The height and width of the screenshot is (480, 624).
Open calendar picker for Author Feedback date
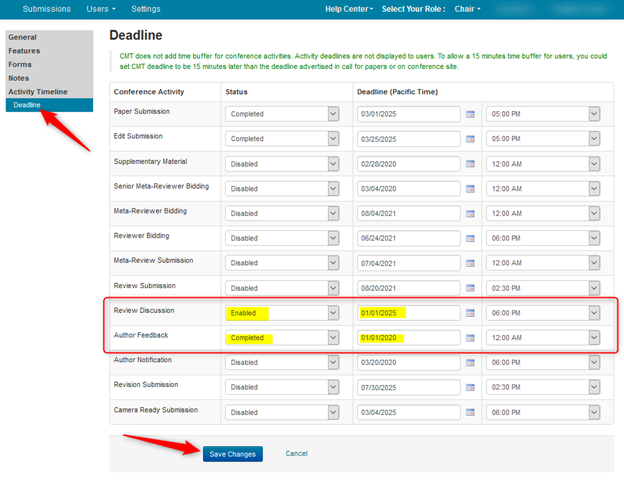coord(470,338)
